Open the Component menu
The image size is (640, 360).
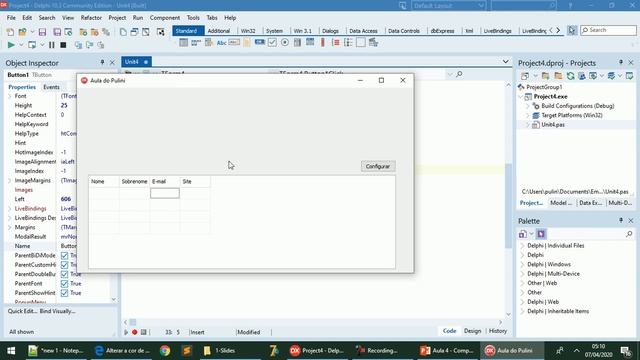[x=164, y=18]
